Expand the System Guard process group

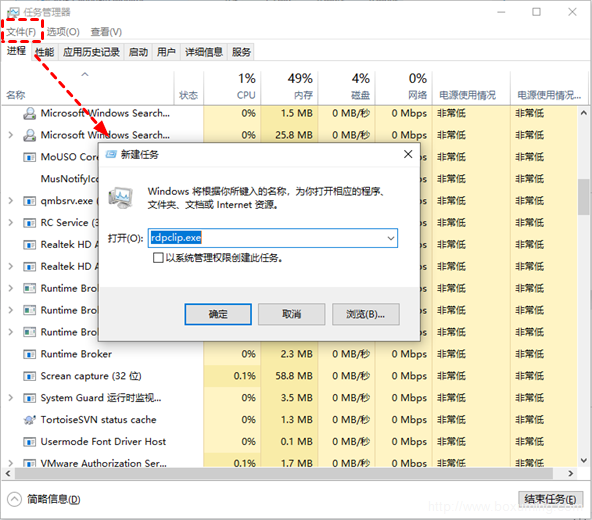(x=11, y=398)
